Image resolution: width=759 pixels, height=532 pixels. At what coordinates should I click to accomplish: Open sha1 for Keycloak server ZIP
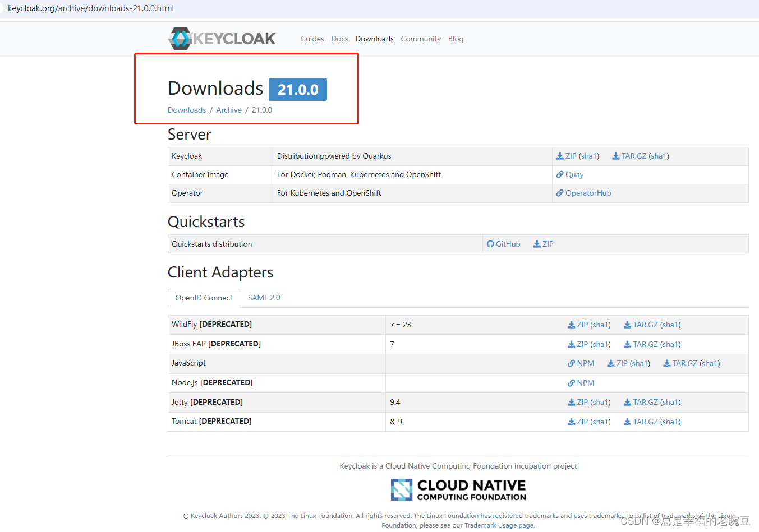pyautogui.click(x=589, y=156)
